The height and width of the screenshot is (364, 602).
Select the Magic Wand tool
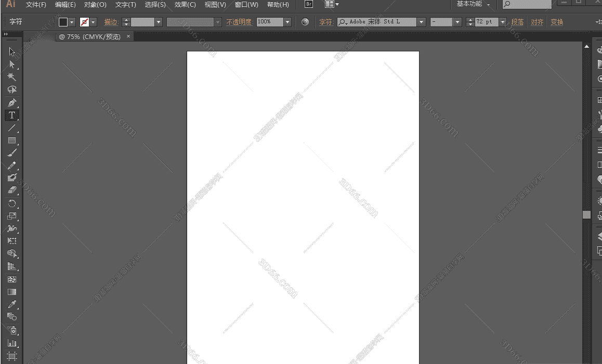click(x=12, y=76)
